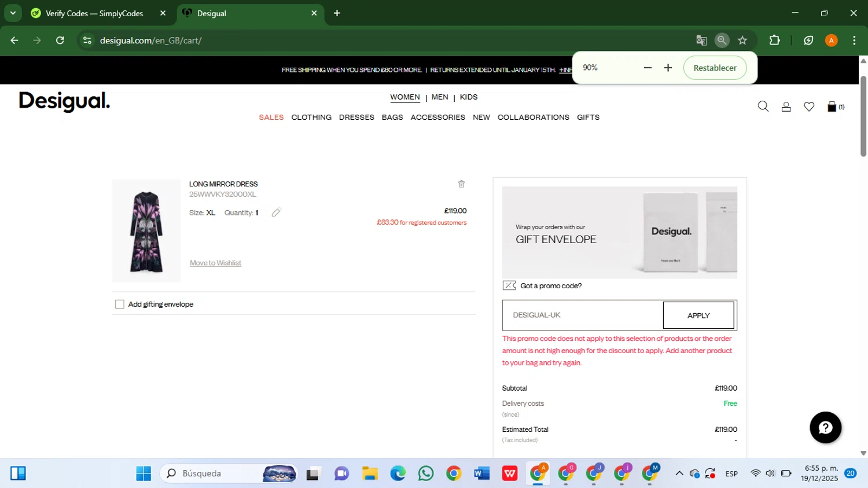Switch to Verify Codes — SimplyCodes tab
Image resolution: width=868 pixels, height=488 pixels.
point(94,13)
